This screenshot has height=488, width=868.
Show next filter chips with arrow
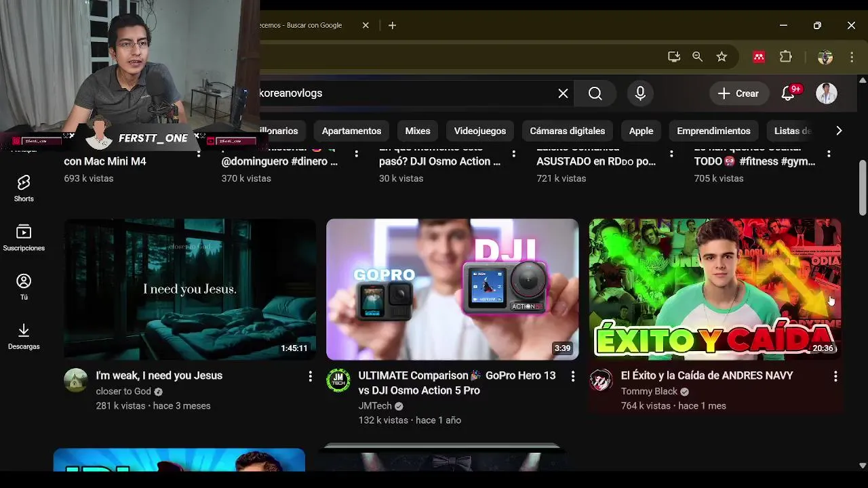coord(839,131)
